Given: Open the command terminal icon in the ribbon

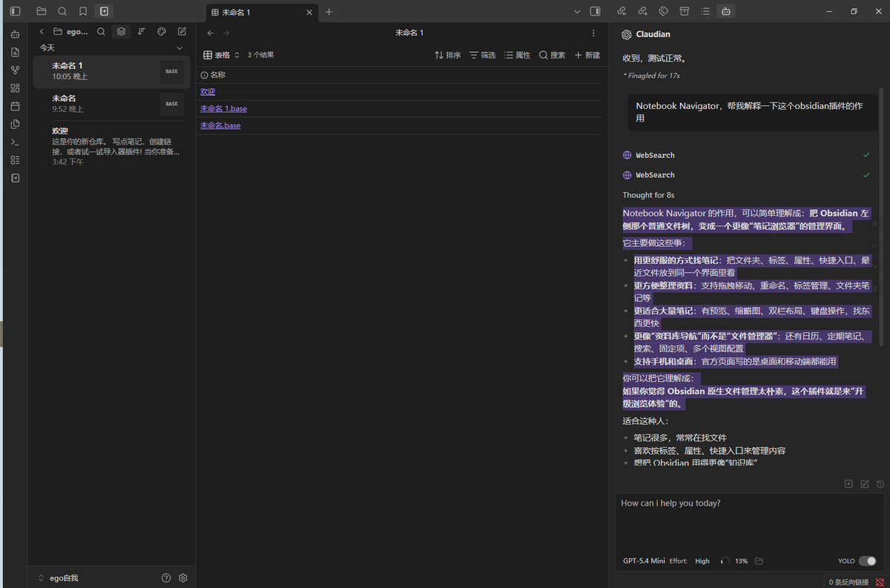Looking at the screenshot, I should (16, 142).
